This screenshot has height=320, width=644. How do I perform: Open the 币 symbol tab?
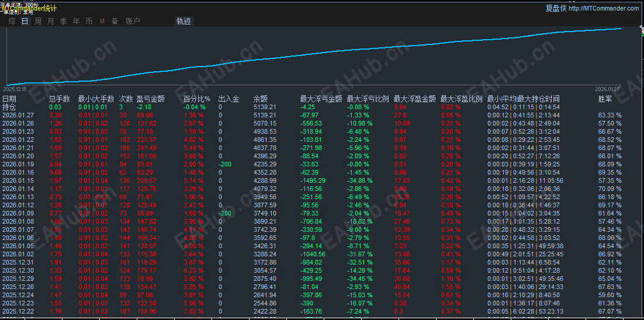[89, 22]
